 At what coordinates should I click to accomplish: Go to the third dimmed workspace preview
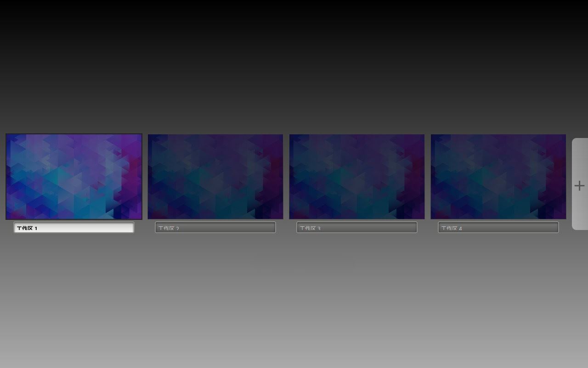pos(357,177)
